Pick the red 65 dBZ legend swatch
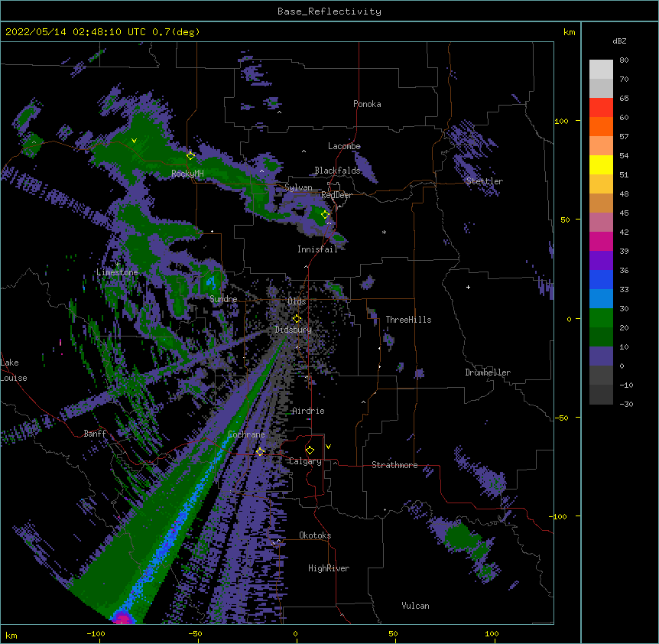The width and height of the screenshot is (659, 644). point(601,108)
